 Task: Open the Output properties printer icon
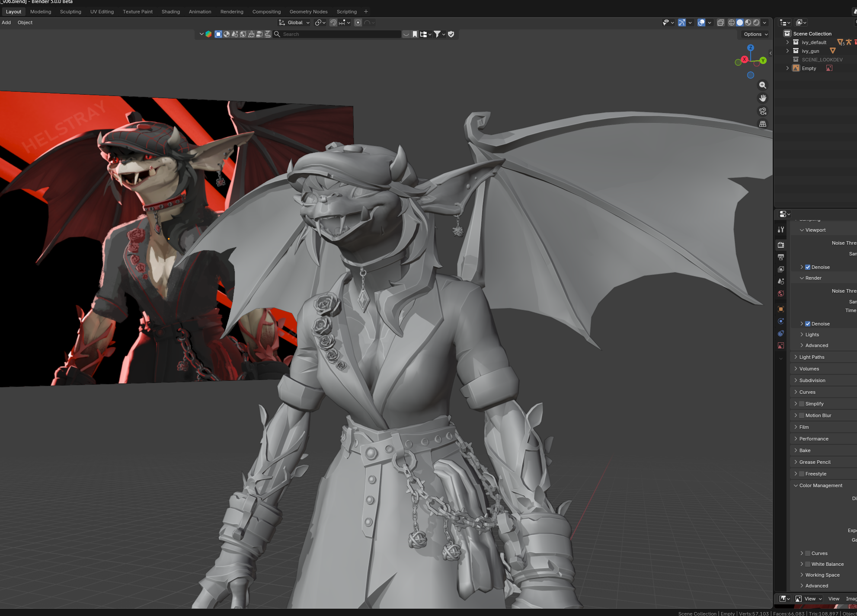pos(781,257)
